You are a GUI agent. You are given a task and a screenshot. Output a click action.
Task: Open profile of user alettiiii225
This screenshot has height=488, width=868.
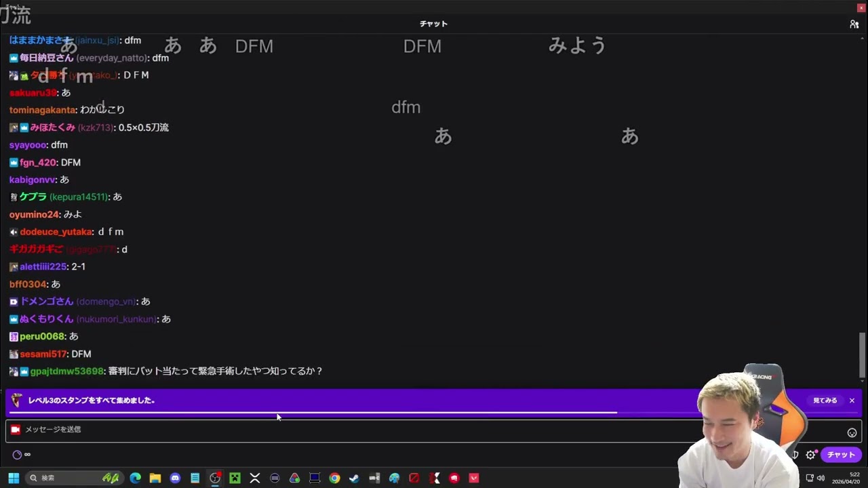tap(43, 267)
